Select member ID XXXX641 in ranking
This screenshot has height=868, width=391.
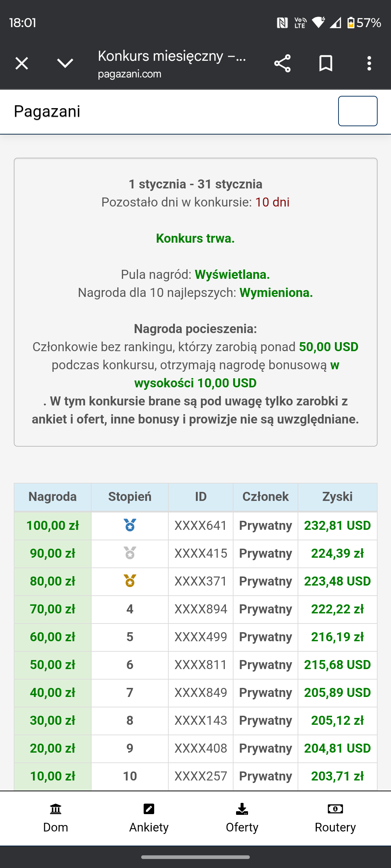[x=201, y=526]
